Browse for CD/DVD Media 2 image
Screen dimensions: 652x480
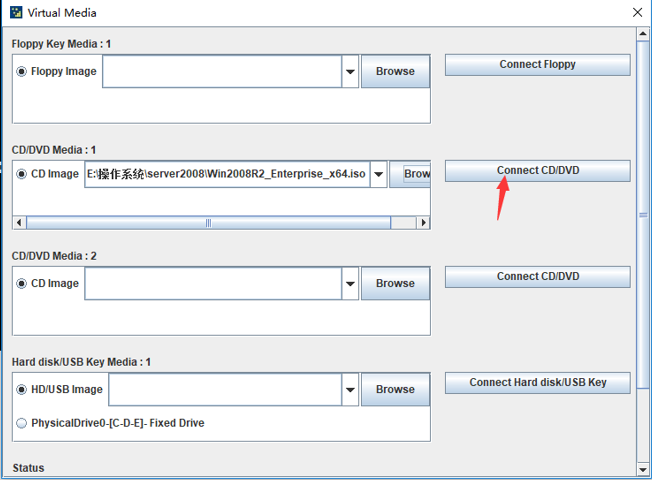tap(395, 283)
